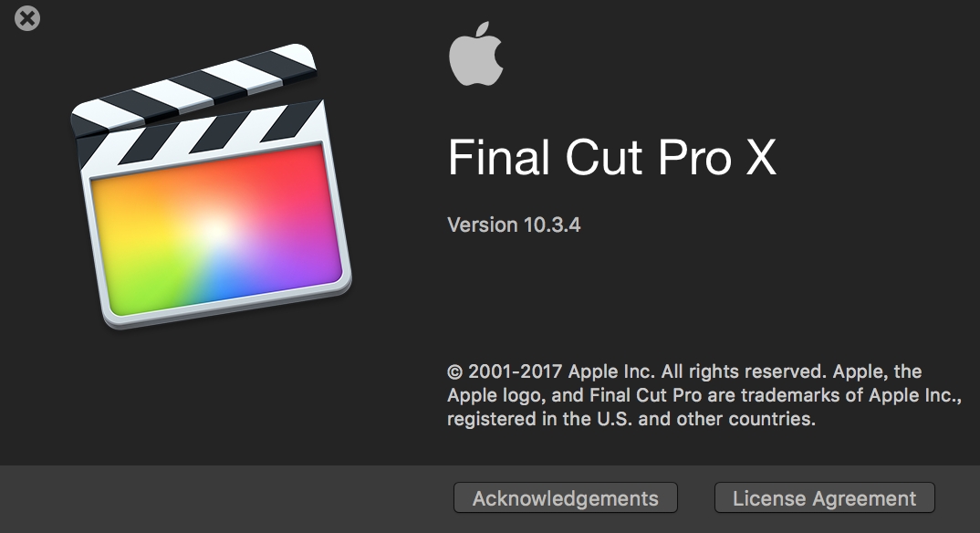Image resolution: width=980 pixels, height=533 pixels.
Task: Open the Acknowledgements
Action: coord(565,498)
